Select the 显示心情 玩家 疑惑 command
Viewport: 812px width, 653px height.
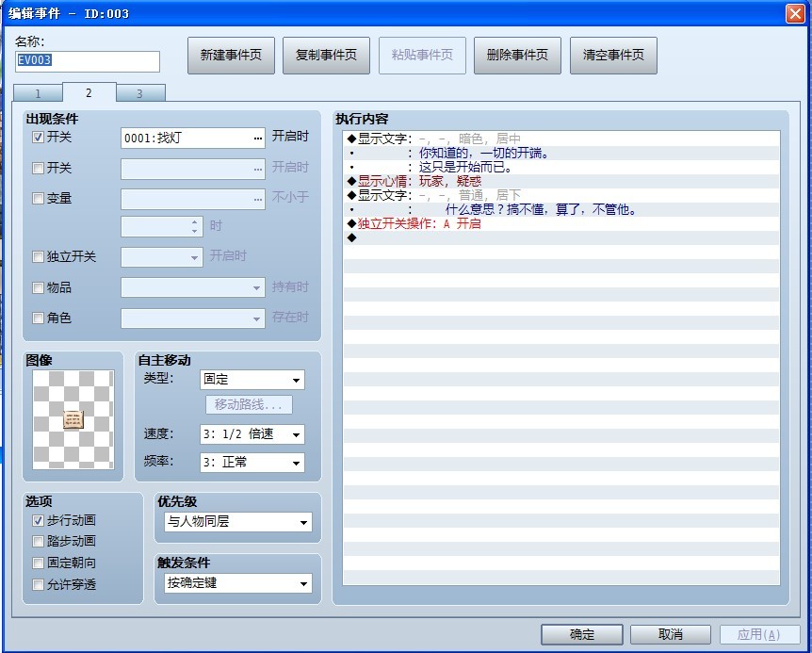[x=561, y=181]
